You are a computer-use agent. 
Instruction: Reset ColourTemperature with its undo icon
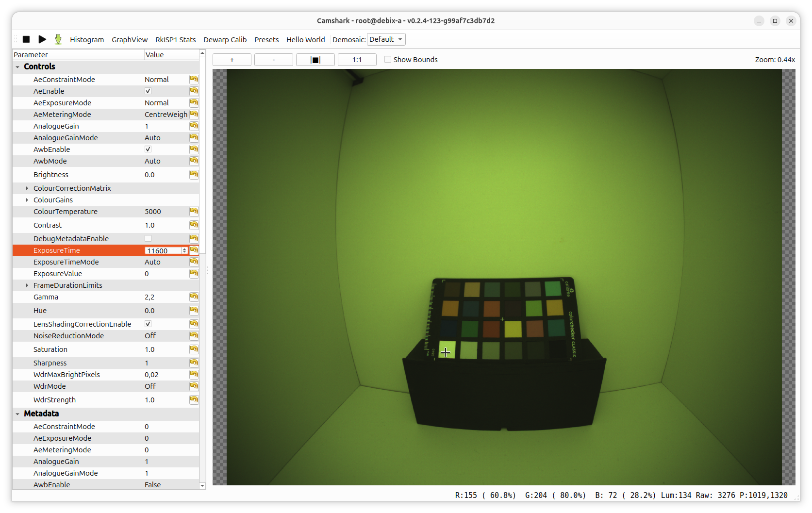(x=194, y=211)
